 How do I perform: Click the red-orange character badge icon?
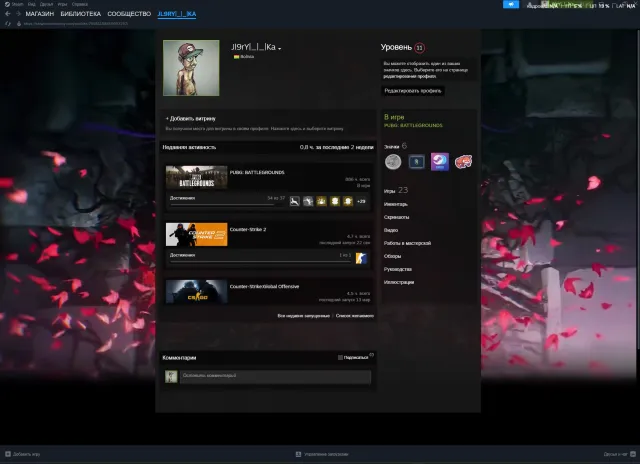(463, 162)
